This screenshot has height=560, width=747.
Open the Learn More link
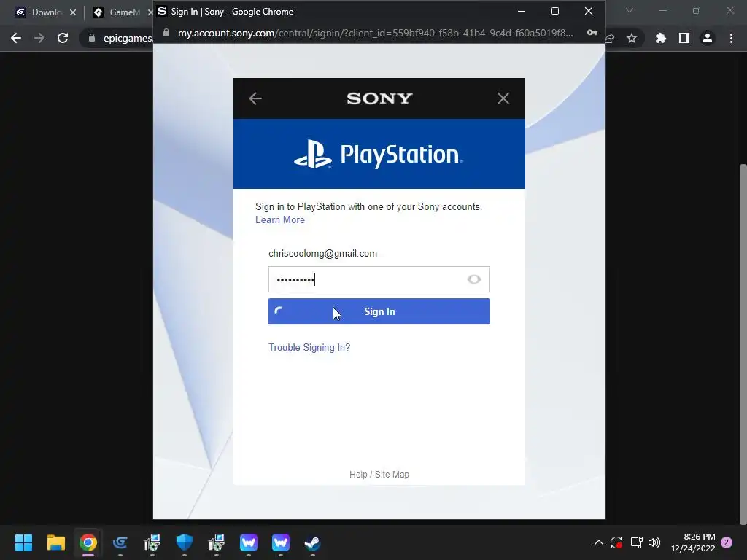[280, 220]
